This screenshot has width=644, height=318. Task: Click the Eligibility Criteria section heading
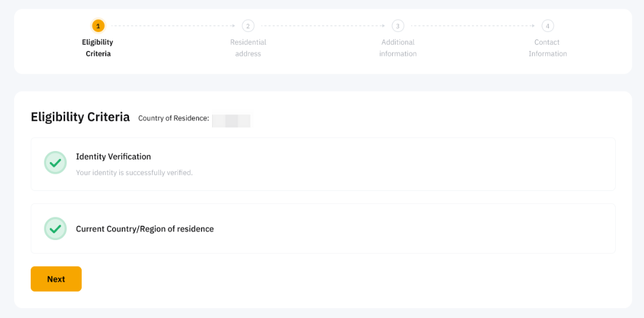point(80,117)
